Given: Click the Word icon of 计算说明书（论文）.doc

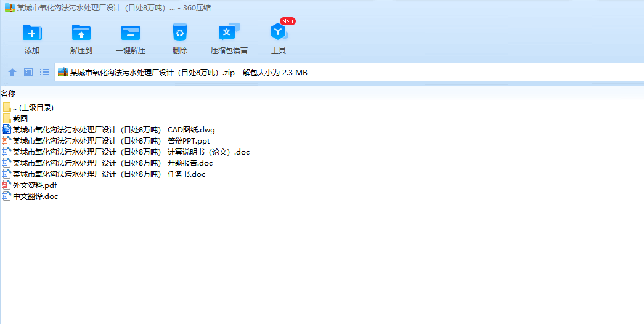Looking at the screenshot, I should (x=7, y=152).
